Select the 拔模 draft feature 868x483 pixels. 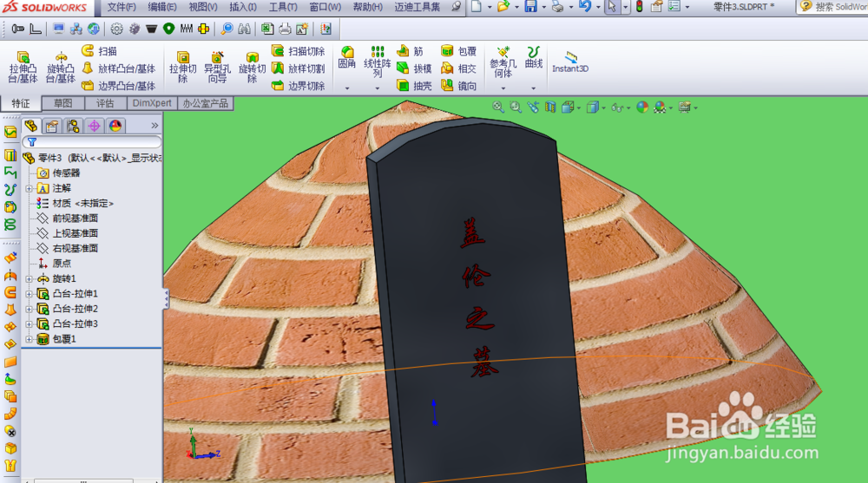pos(414,68)
